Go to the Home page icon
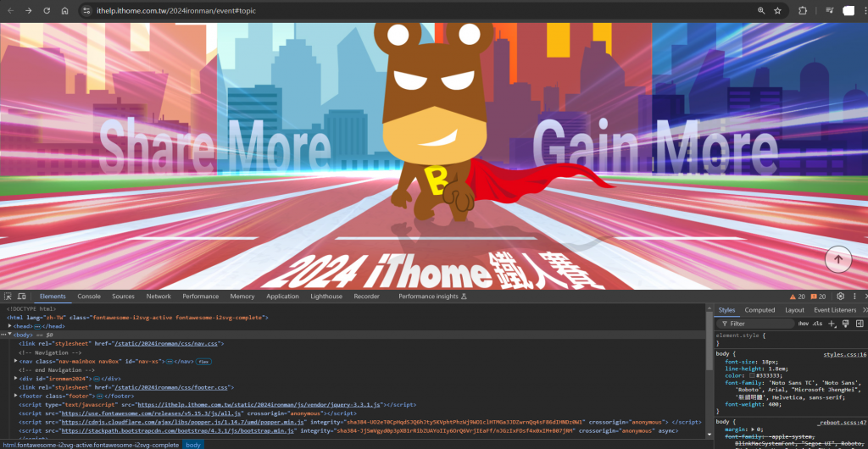 point(64,10)
